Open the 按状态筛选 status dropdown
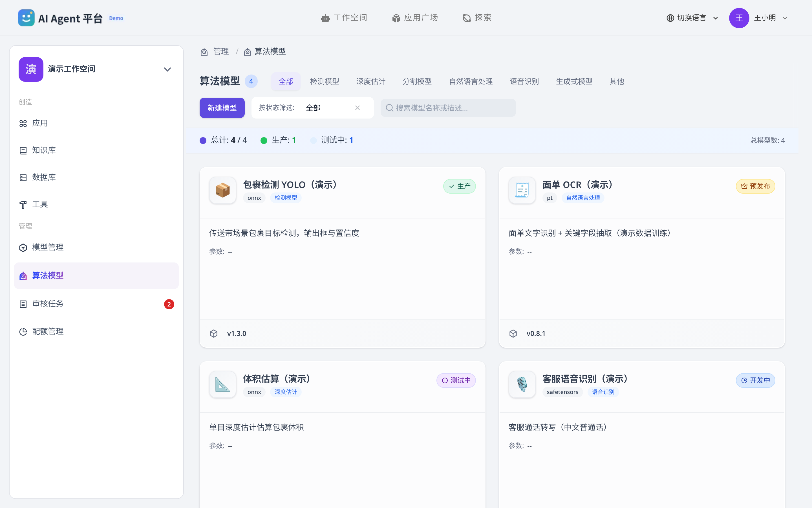The image size is (812, 508). coord(312,108)
